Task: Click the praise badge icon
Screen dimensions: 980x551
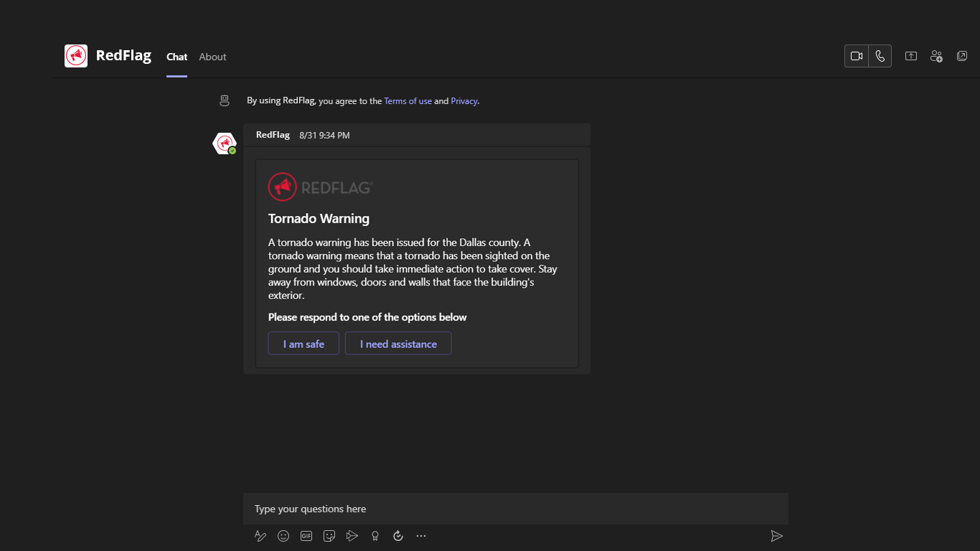Action: click(375, 536)
